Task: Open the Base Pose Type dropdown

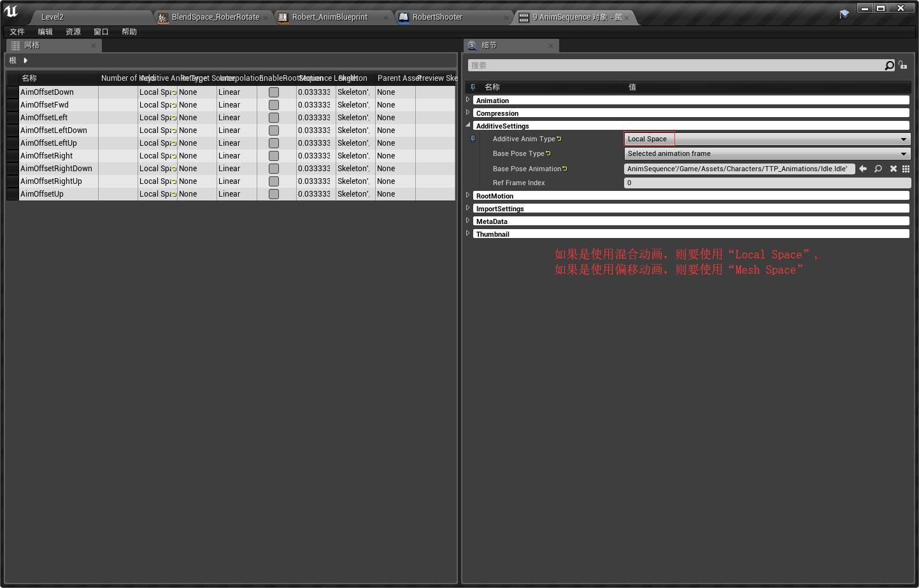Action: click(767, 153)
